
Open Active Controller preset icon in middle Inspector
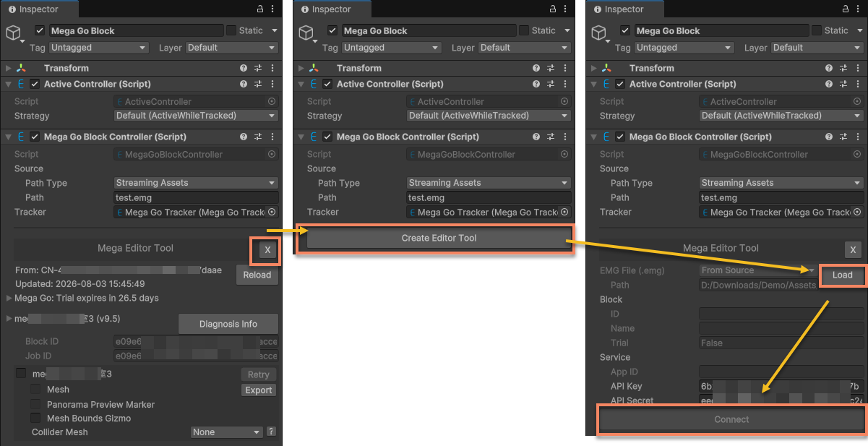click(x=551, y=84)
